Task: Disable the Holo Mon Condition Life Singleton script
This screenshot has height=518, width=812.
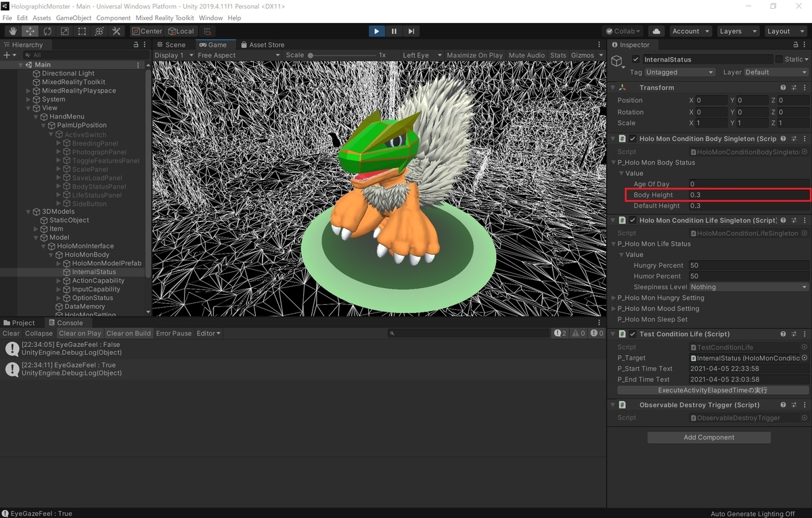Action: tap(633, 220)
